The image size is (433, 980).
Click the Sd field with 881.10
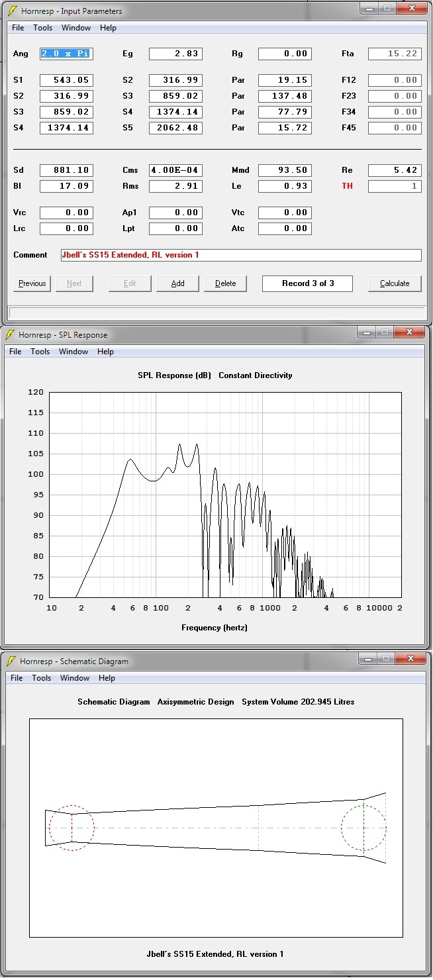pyautogui.click(x=66, y=170)
